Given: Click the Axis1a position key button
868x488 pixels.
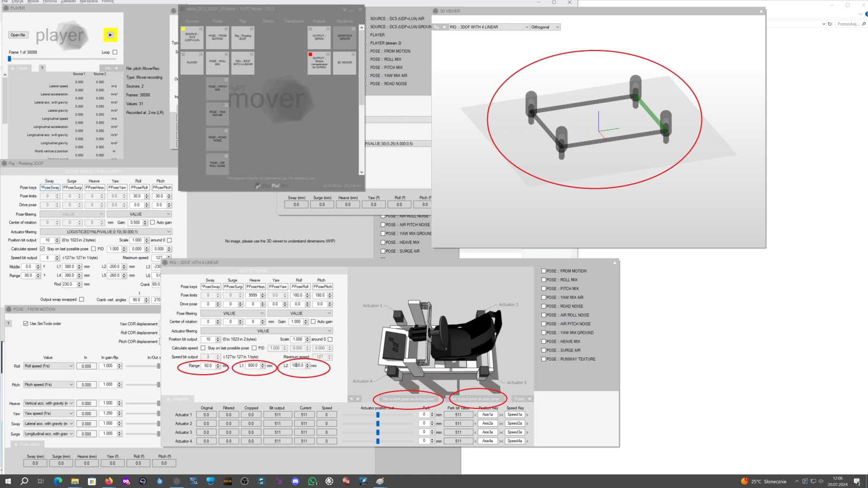Looking at the screenshot, I should point(488,415).
